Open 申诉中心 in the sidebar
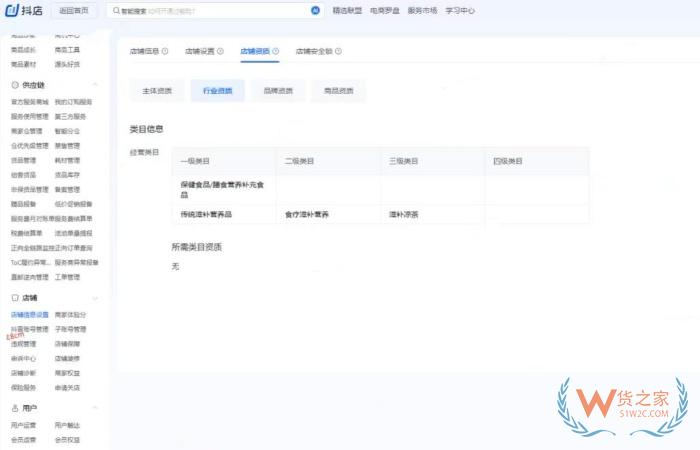The height and width of the screenshot is (450, 700). (23, 358)
